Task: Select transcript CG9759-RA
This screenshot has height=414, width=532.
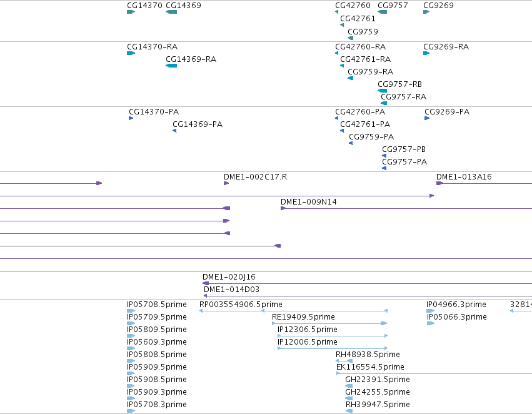Action: (x=371, y=71)
